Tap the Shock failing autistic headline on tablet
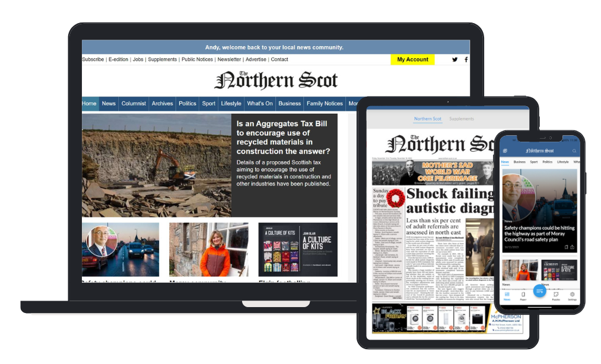 450,201
